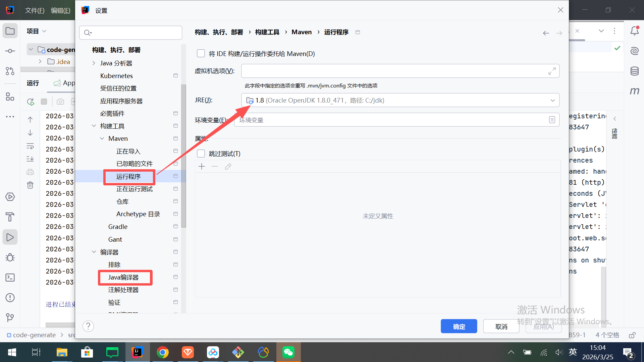The image size is (644, 362).
Task: Open environment variables editor list icon
Action: 552,120
